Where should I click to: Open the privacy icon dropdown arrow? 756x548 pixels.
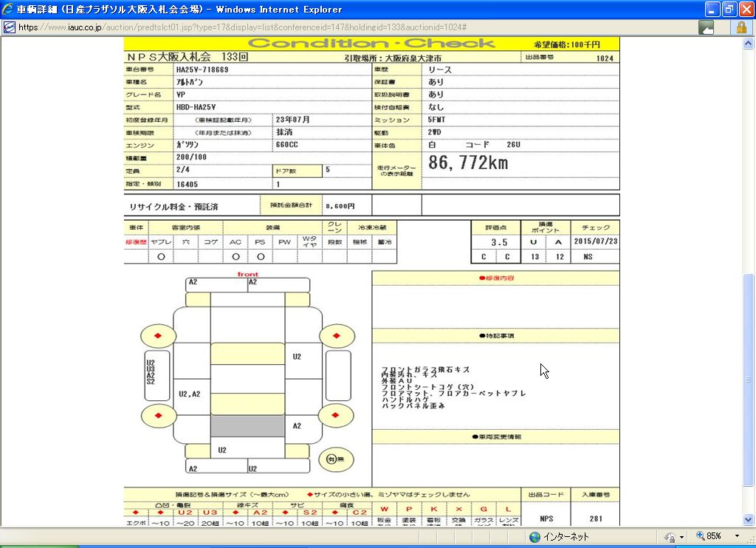click(x=681, y=537)
